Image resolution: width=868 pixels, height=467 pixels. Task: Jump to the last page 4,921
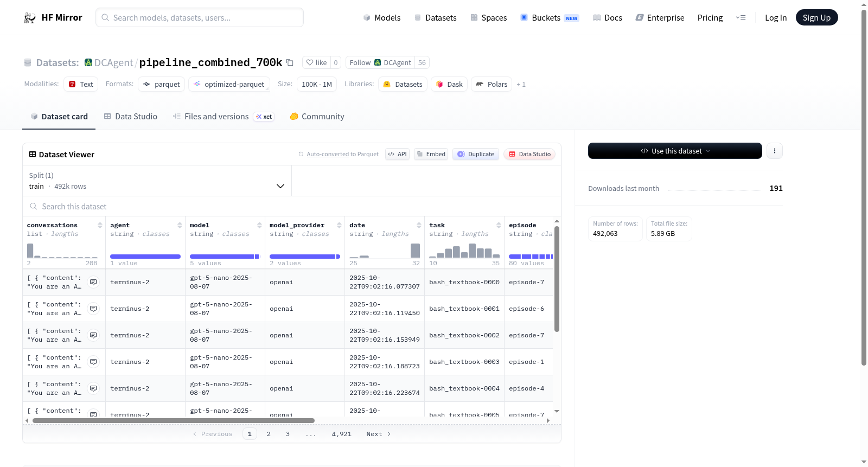pyautogui.click(x=341, y=434)
